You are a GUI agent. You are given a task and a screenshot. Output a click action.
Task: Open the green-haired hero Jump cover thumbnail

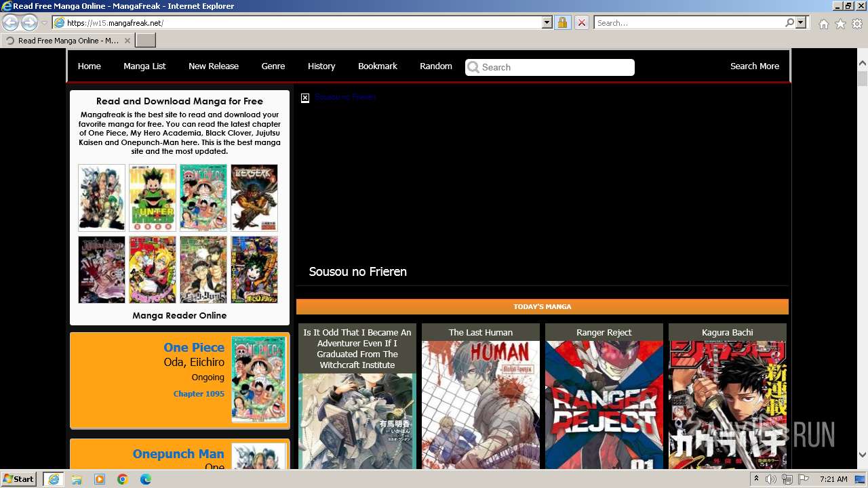[x=254, y=270]
